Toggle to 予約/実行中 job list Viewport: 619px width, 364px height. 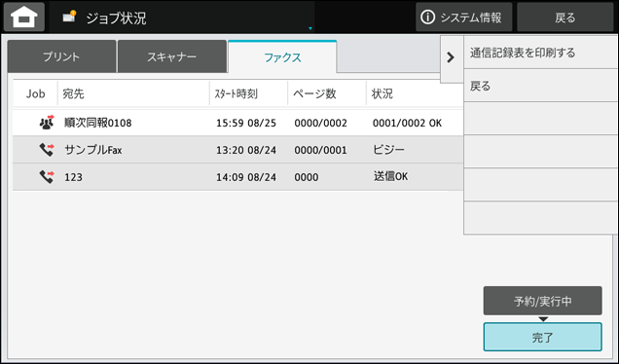542,301
